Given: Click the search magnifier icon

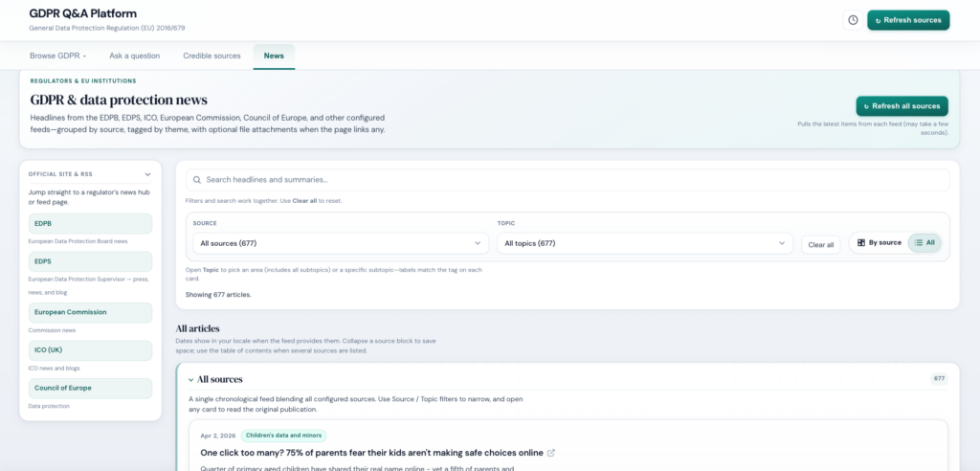Looking at the screenshot, I should click(197, 180).
